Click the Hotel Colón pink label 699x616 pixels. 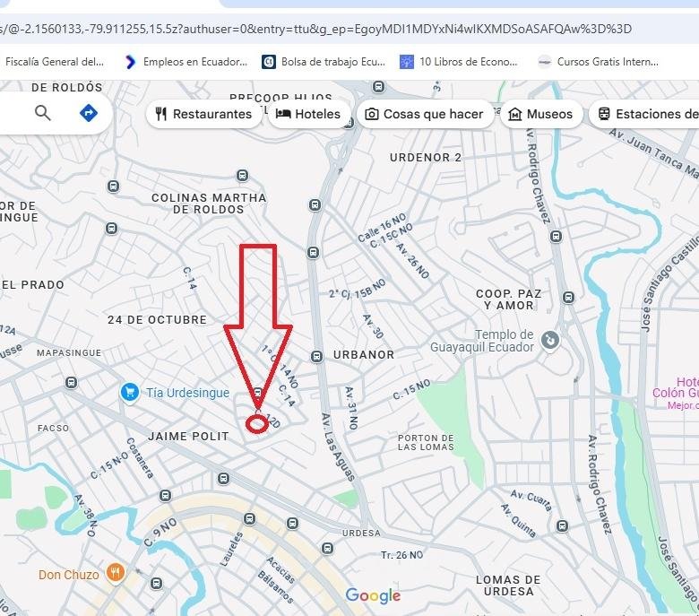pos(676,387)
